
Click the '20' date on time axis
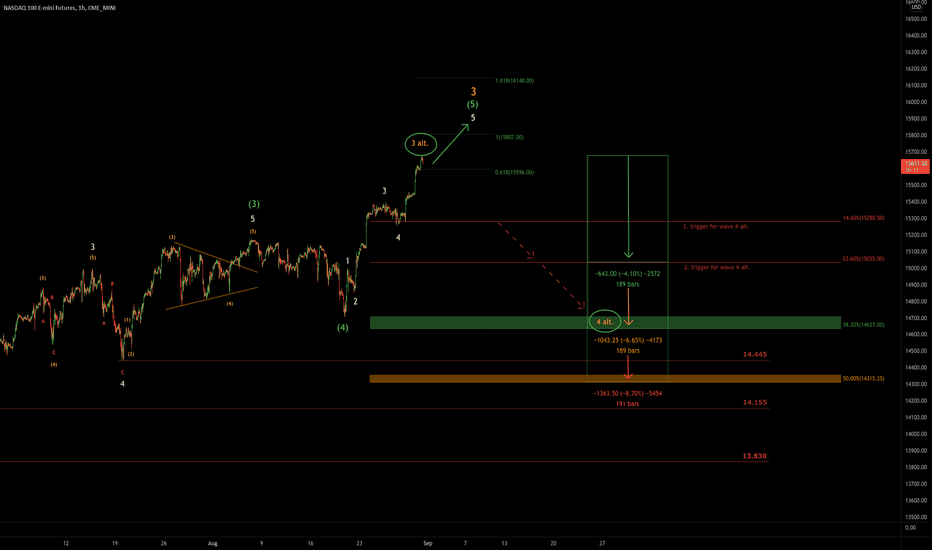(x=553, y=543)
